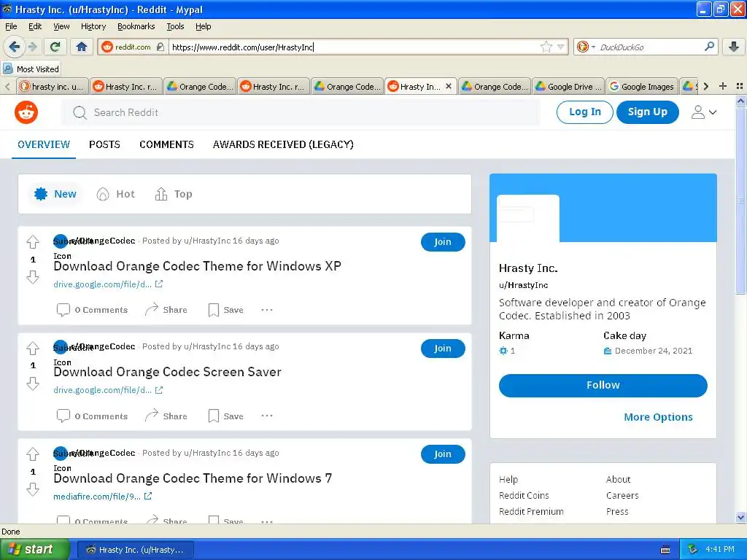Downvote the Windows 7 theme post
Screen dimensions: 747x560
(x=32, y=489)
